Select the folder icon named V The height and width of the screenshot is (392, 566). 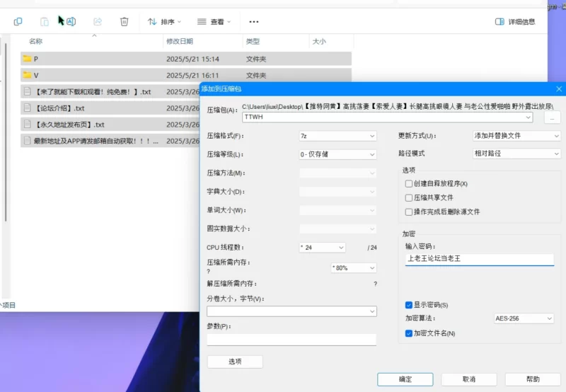[27, 75]
